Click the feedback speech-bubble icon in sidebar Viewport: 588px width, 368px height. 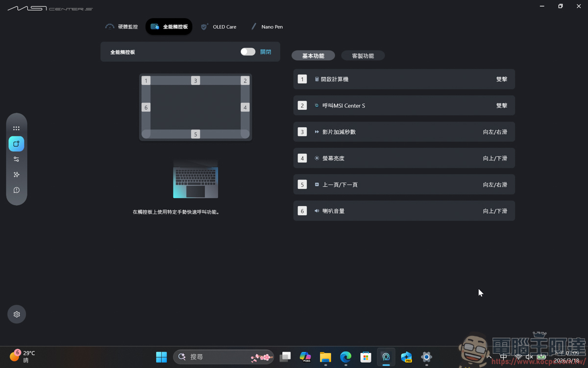point(16,190)
